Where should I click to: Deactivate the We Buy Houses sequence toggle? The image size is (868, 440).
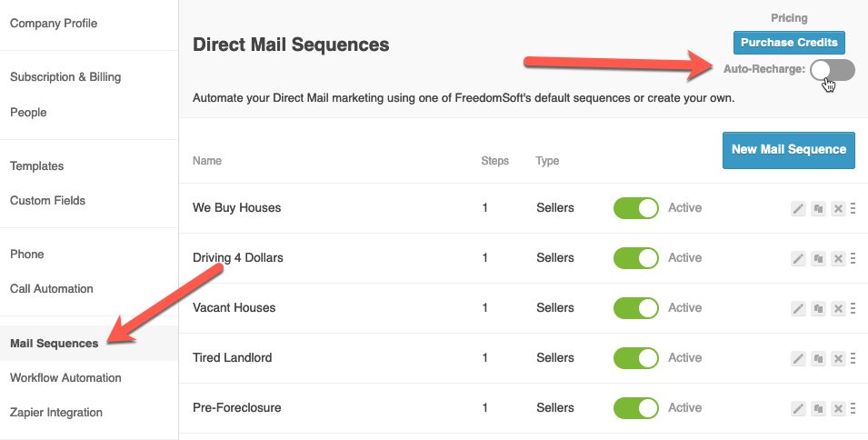pyautogui.click(x=636, y=208)
